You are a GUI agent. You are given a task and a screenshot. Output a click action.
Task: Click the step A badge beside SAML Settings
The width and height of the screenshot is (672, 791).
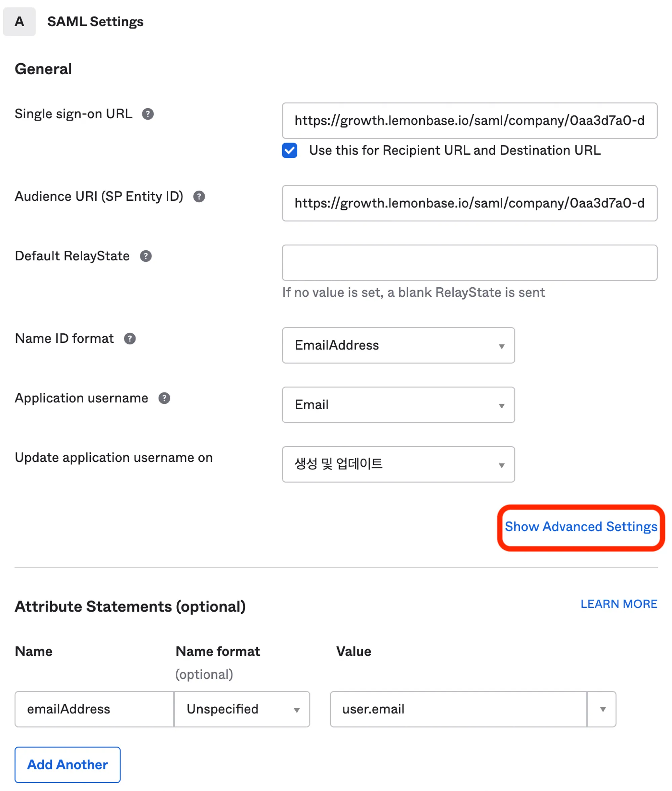pyautogui.click(x=19, y=22)
